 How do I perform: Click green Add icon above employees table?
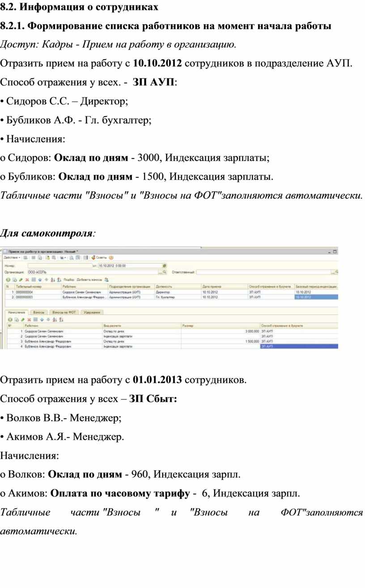coord(8,279)
